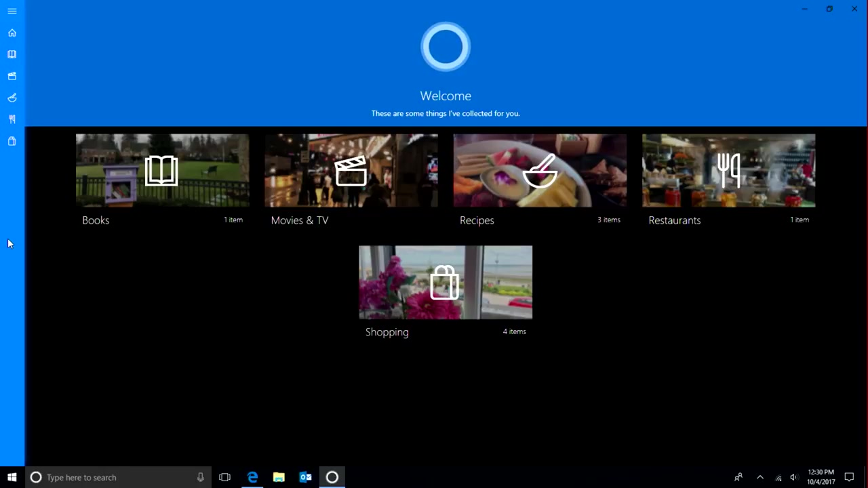The image size is (868, 488).
Task: Click the '3 items' count under Recipes
Action: (609, 220)
